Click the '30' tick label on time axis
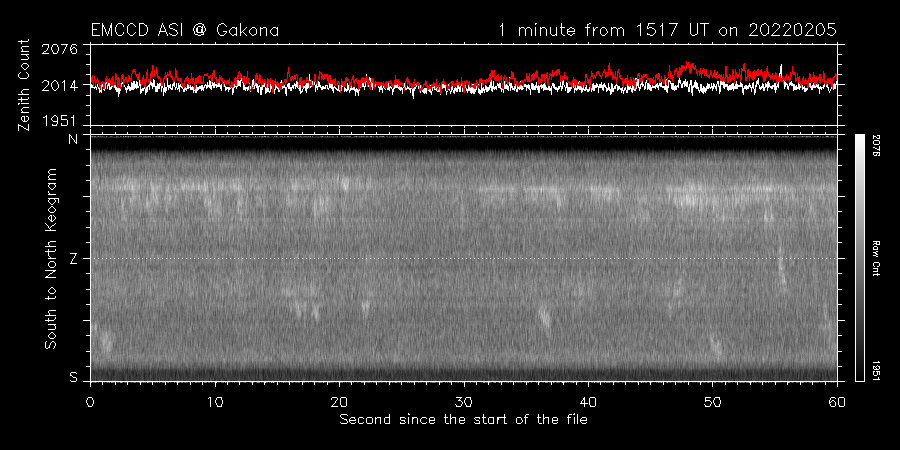Viewport: 900px width, 450px height. point(464,402)
